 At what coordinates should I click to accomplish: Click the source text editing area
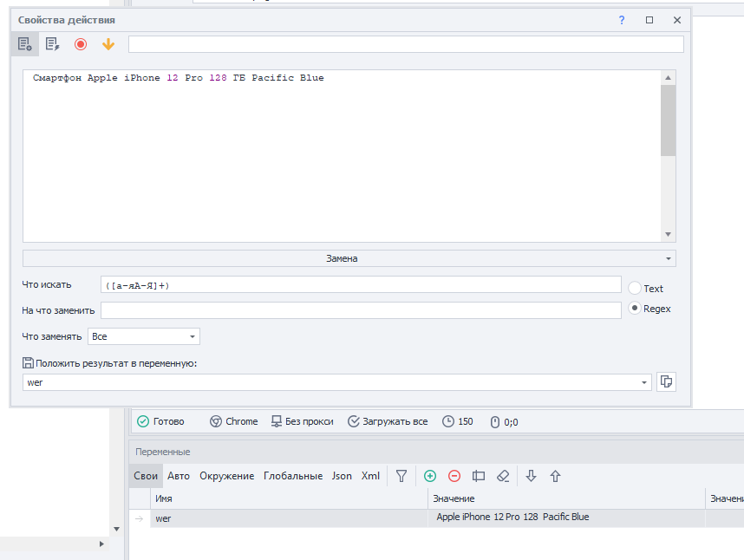coord(342,157)
